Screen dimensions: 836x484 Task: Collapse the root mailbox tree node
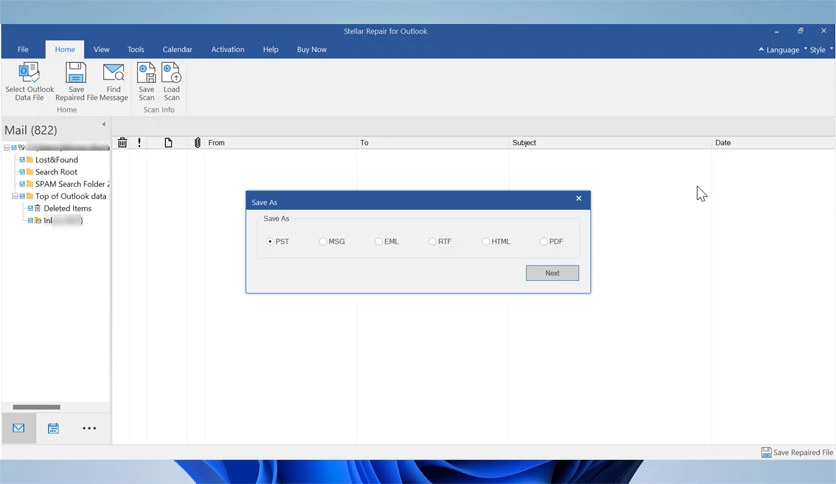pos(6,147)
